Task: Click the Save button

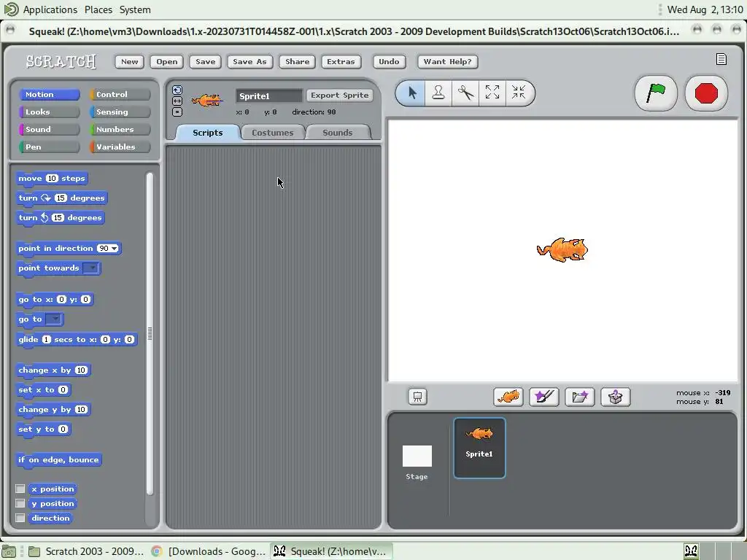Action: (x=205, y=61)
